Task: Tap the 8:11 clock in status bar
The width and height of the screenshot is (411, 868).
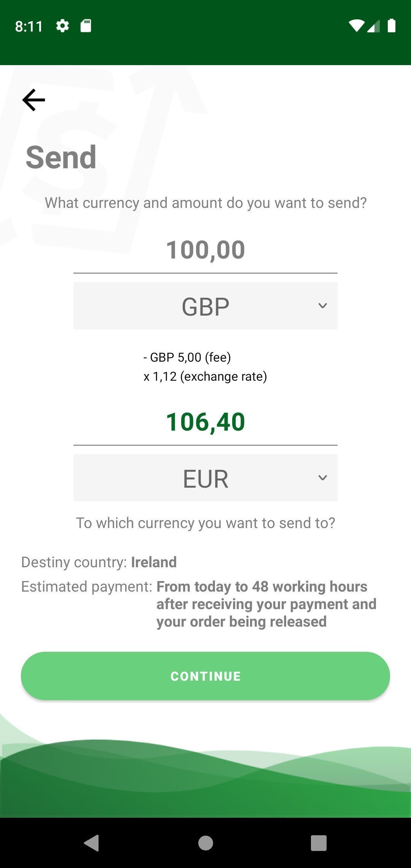Action: click(29, 26)
